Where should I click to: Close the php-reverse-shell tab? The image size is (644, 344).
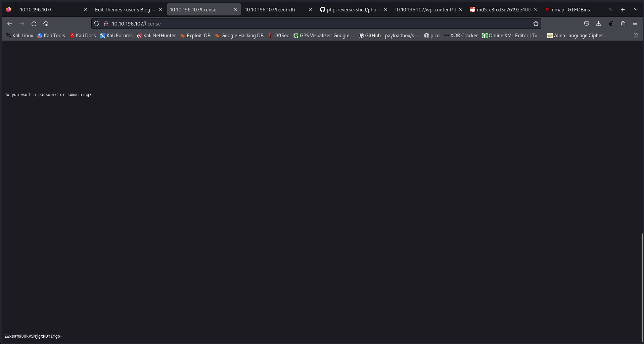click(385, 9)
